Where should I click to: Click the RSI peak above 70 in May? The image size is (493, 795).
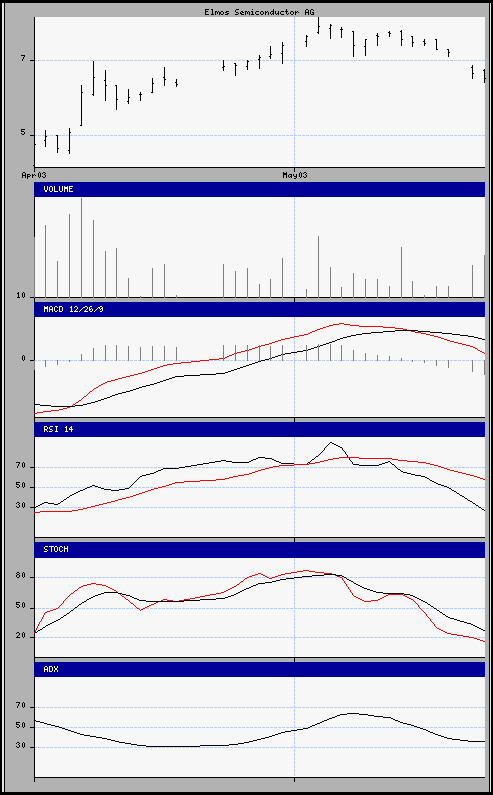pyautogui.click(x=331, y=443)
